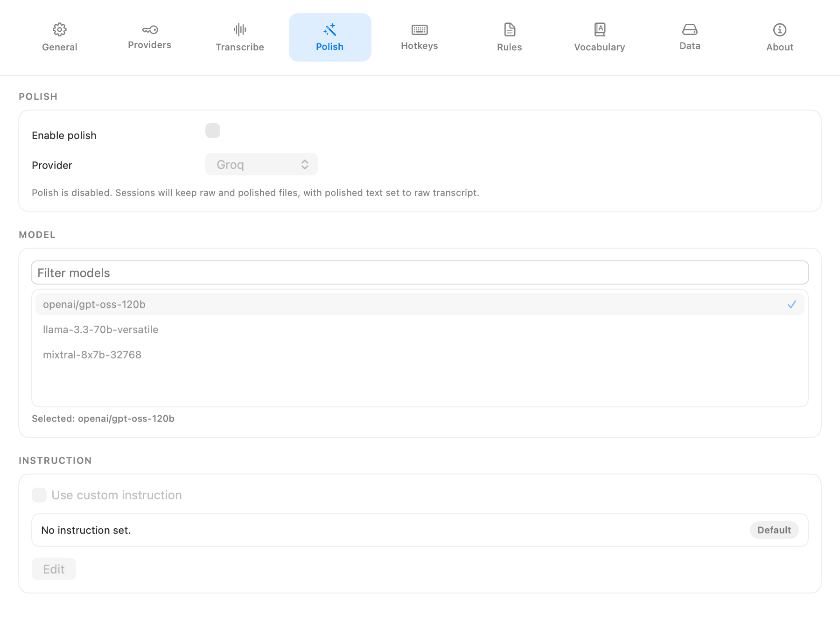This screenshot has width=840, height=630.
Task: Click the No instruction set. text
Action: tap(86, 530)
